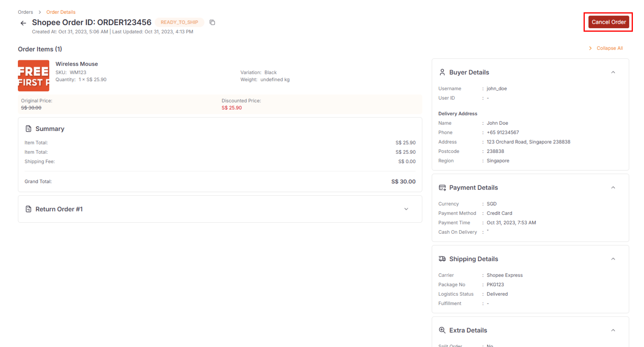Click the Summary document icon
The height and width of the screenshot is (347, 644).
[x=28, y=128]
